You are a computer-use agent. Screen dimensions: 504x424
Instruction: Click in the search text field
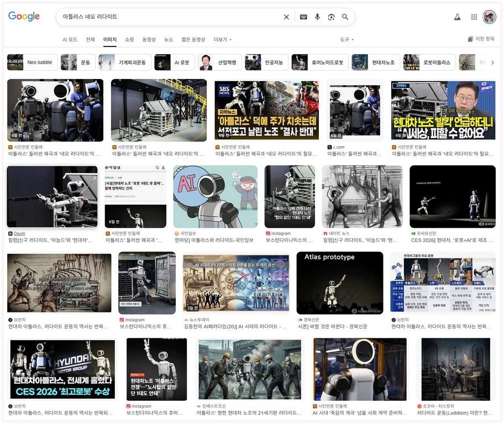(x=166, y=17)
